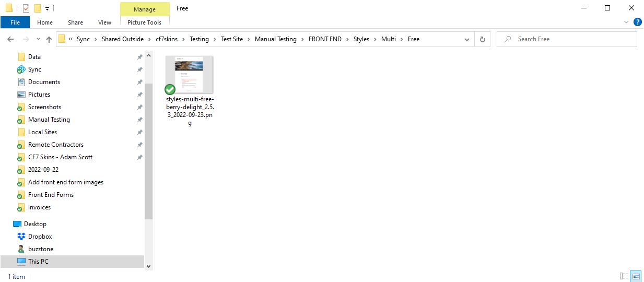The width and height of the screenshot is (644, 282).
Task: Navigate to Manual Testing in breadcrumb
Action: (275, 39)
